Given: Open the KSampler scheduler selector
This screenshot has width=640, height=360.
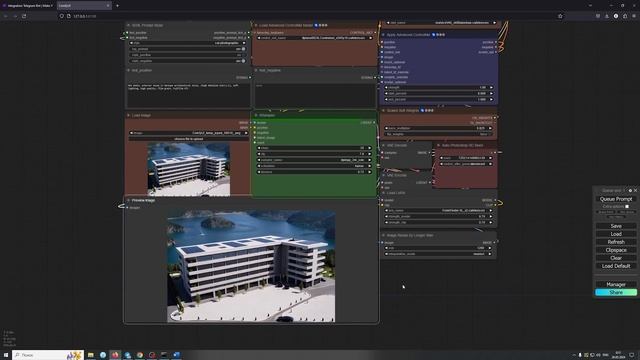Looking at the screenshot, I should tap(314, 166).
